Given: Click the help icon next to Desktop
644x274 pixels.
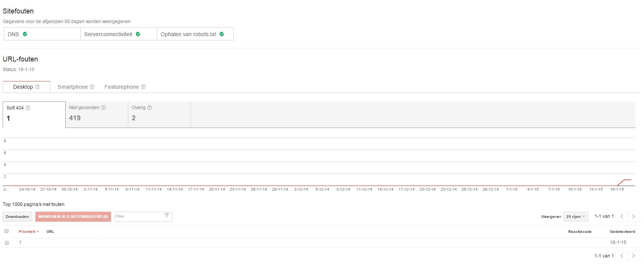Looking at the screenshot, I should 37,87.
